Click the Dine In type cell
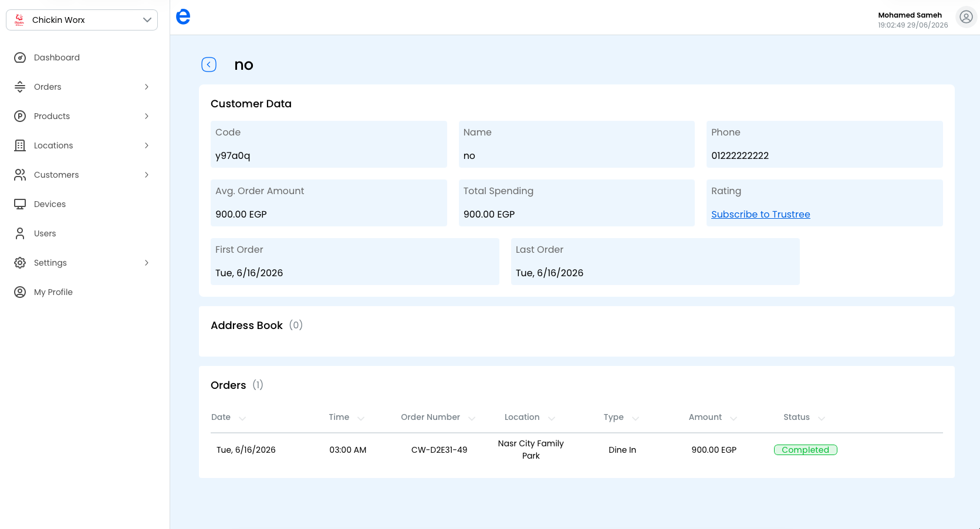The image size is (980, 529). coord(622,450)
